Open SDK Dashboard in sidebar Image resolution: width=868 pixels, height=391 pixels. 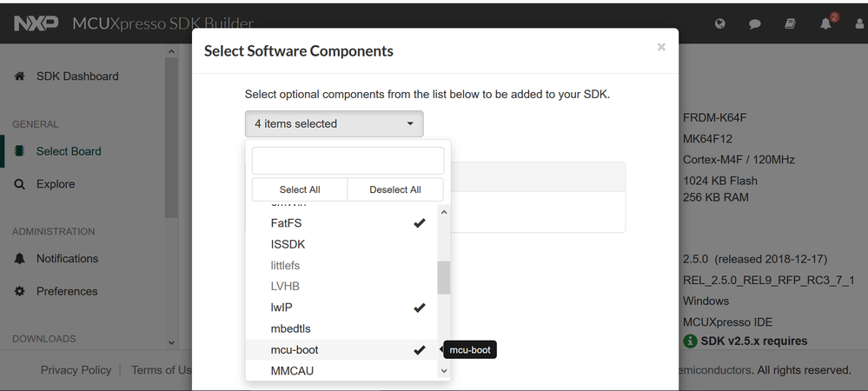point(77,76)
